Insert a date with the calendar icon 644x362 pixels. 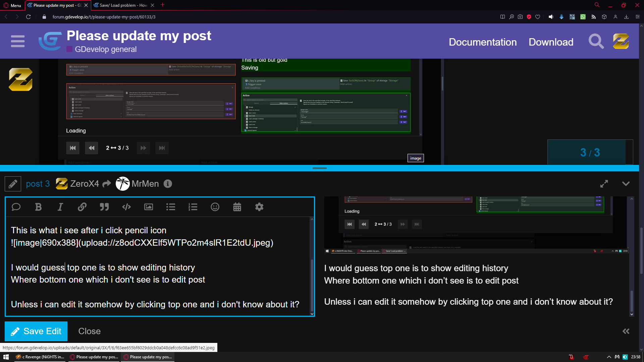click(x=237, y=207)
